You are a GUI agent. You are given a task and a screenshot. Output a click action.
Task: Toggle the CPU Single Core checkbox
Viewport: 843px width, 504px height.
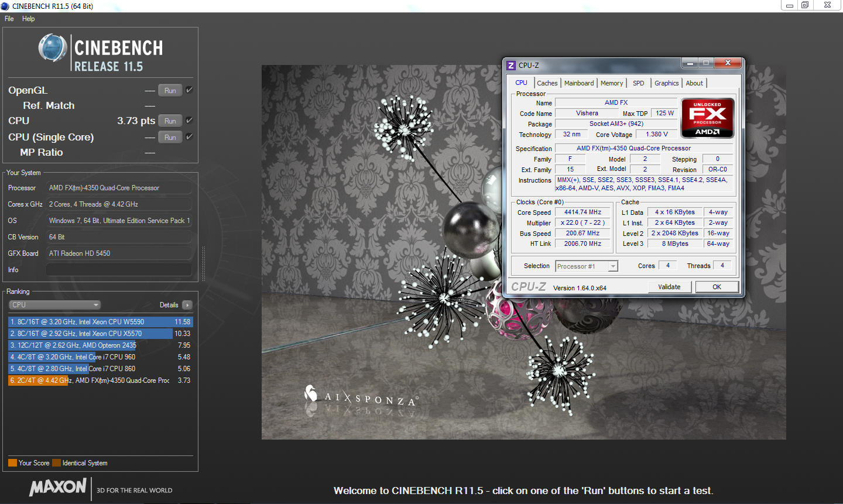coord(189,137)
